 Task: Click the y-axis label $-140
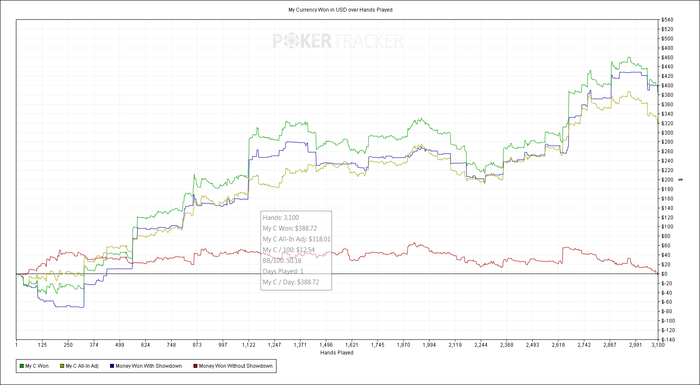tap(667, 339)
